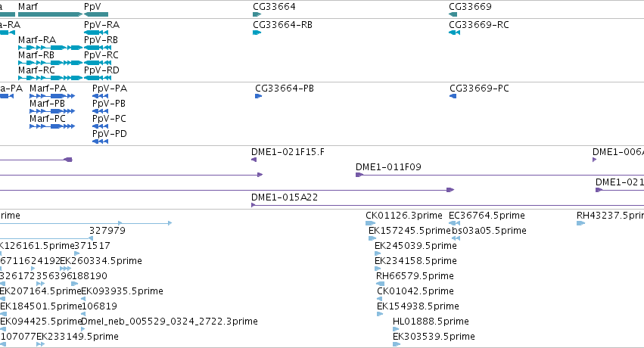Select protein Marf-PA
Image resolution: width=644 pixels, height=348 pixels.
(52, 96)
